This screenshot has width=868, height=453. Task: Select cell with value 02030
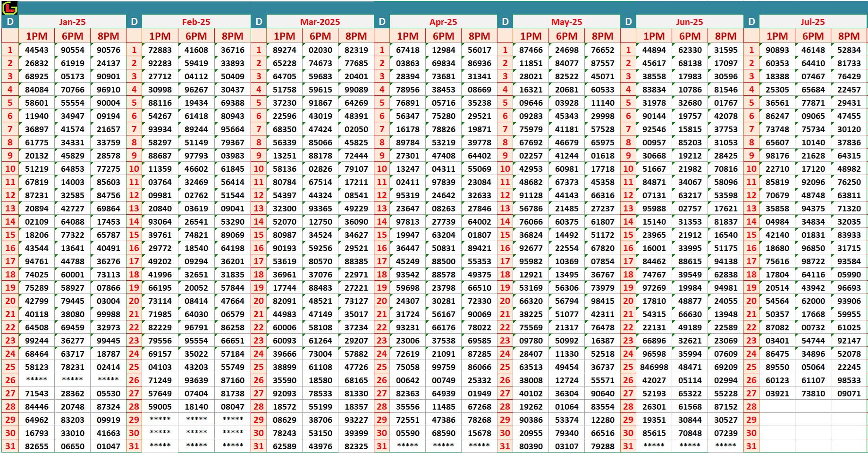pos(320,50)
